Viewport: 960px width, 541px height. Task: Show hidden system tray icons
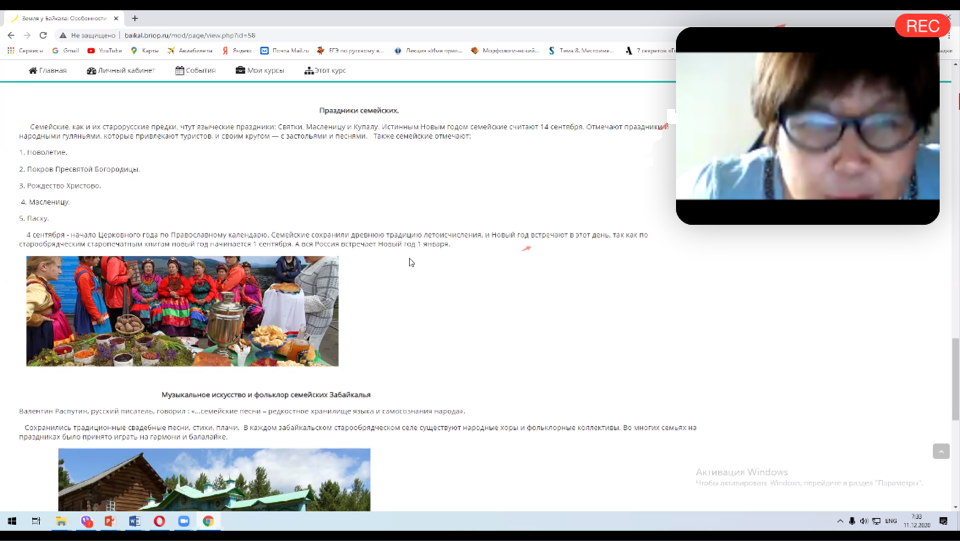(840, 521)
